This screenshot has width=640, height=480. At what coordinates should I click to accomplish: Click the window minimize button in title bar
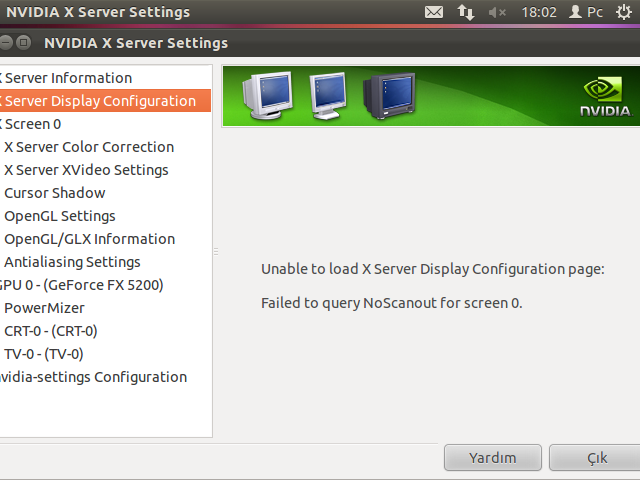click(x=4, y=43)
